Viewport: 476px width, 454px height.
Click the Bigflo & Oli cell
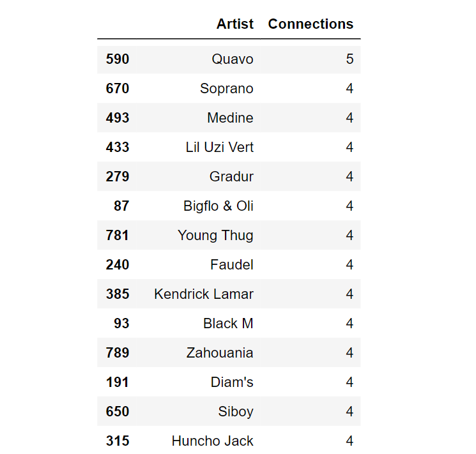219,206
